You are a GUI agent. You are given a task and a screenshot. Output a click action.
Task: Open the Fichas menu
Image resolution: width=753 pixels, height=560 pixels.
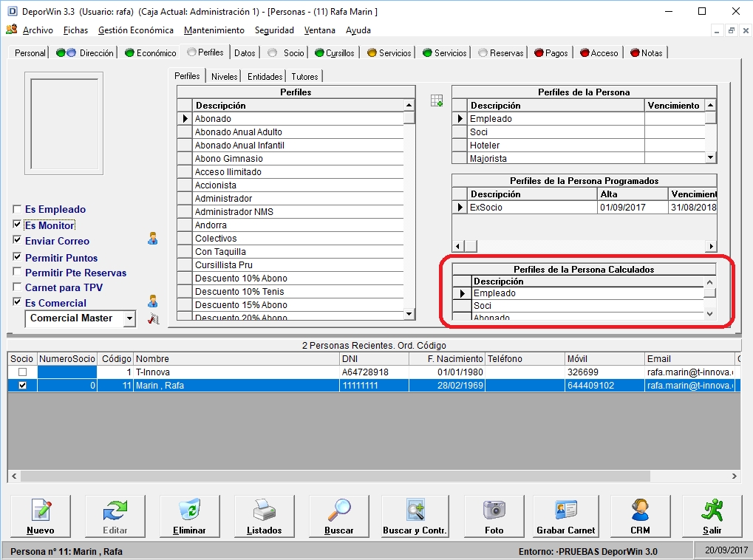[x=75, y=30]
